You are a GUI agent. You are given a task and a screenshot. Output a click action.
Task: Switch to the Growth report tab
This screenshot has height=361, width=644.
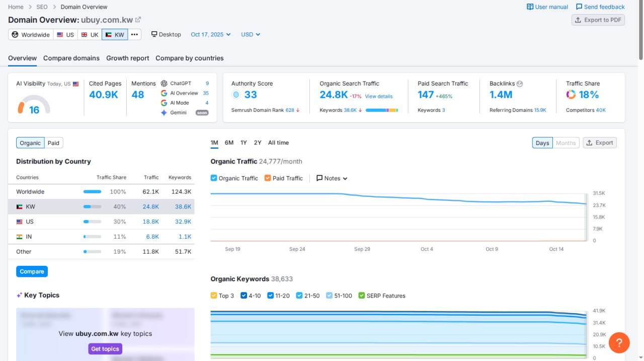pyautogui.click(x=128, y=58)
